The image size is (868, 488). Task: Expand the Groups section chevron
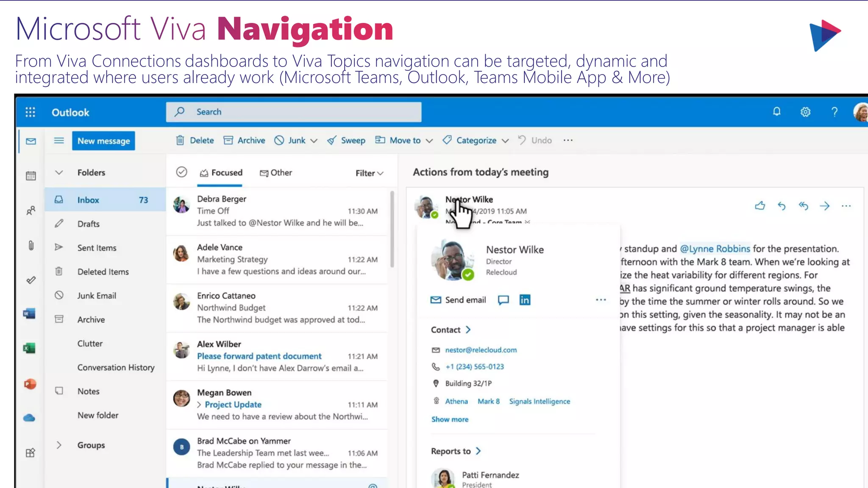[59, 445]
